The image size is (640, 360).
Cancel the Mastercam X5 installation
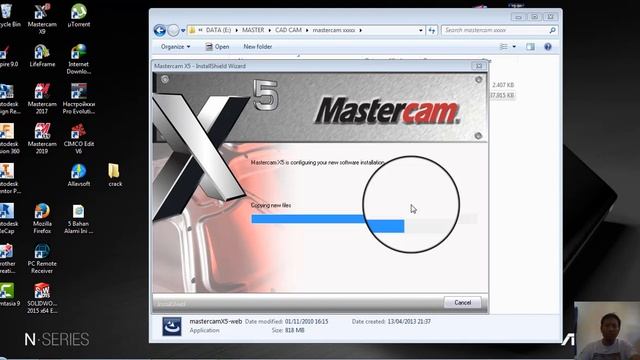462,302
